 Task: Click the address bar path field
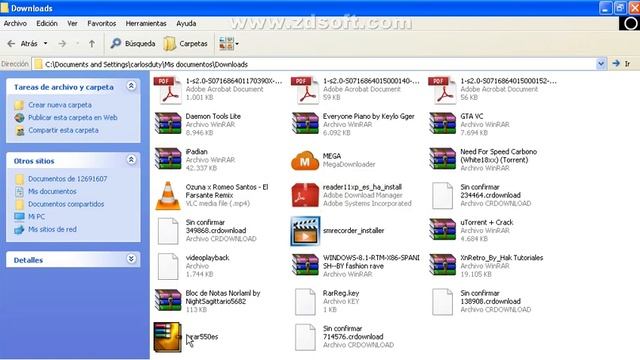tap(314, 64)
